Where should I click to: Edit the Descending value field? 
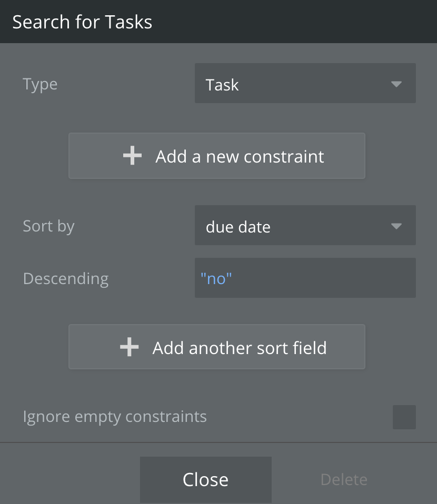[x=305, y=278]
